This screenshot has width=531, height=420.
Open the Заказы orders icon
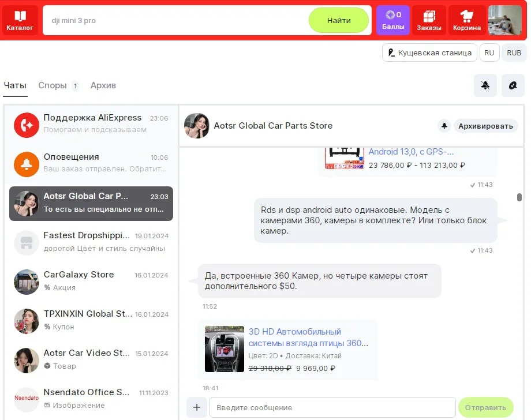tap(429, 20)
